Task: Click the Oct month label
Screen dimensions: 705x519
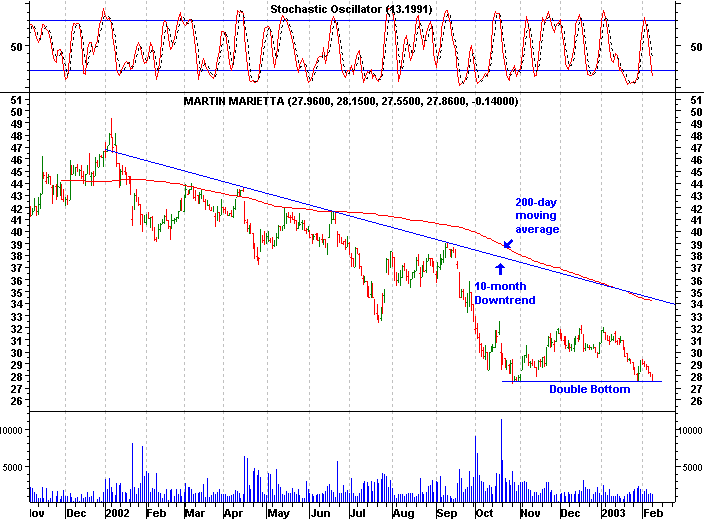Action: coord(485,513)
